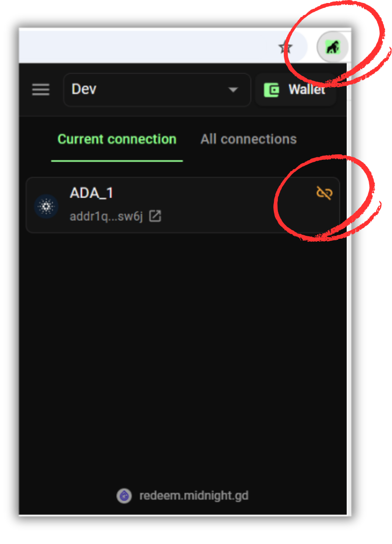This screenshot has height=544, width=392.
Task: Open the Wallet button
Action: click(296, 90)
